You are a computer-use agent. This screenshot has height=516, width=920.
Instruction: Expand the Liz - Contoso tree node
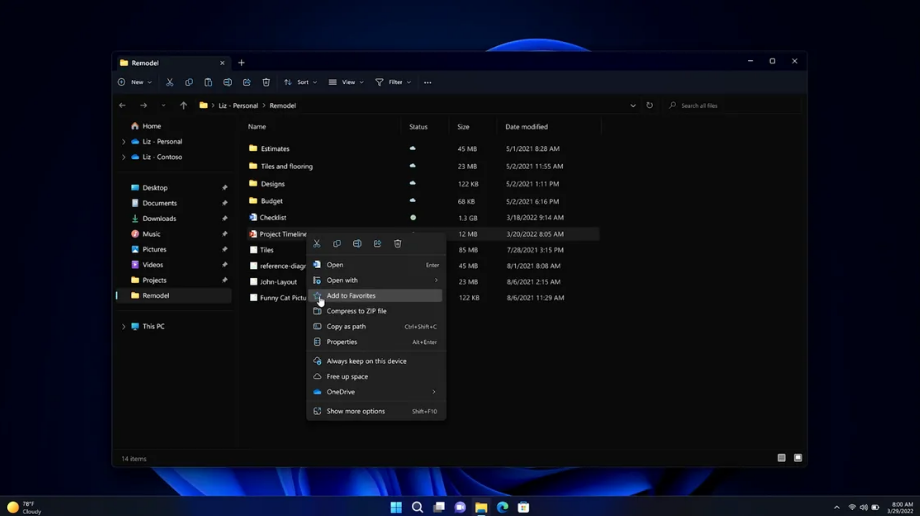(124, 157)
